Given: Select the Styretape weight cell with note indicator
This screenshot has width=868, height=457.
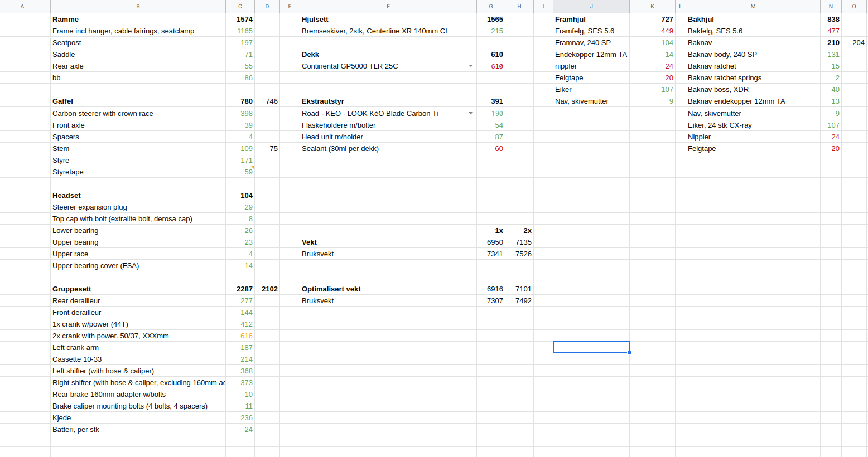Looking at the screenshot, I should click(x=240, y=172).
